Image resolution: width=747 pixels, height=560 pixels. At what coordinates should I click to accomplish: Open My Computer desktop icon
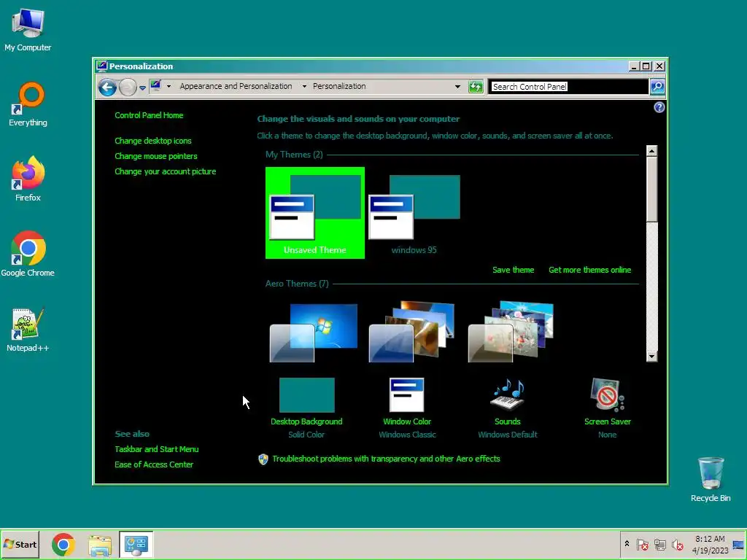(28, 30)
